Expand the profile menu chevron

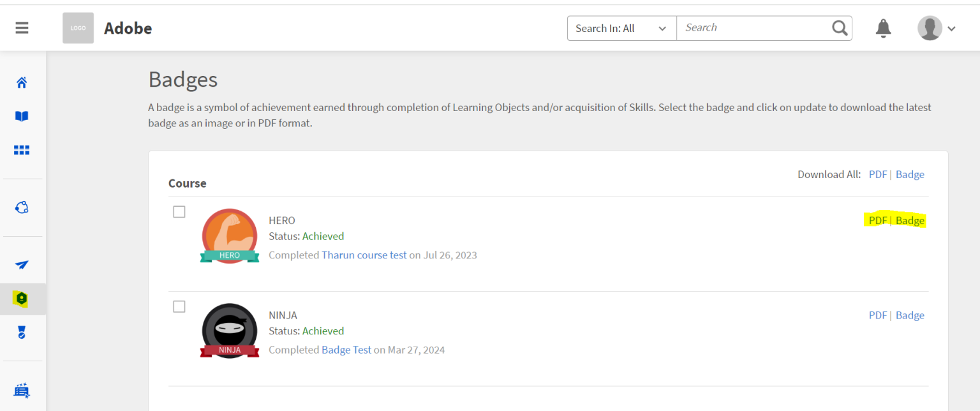tap(951, 28)
